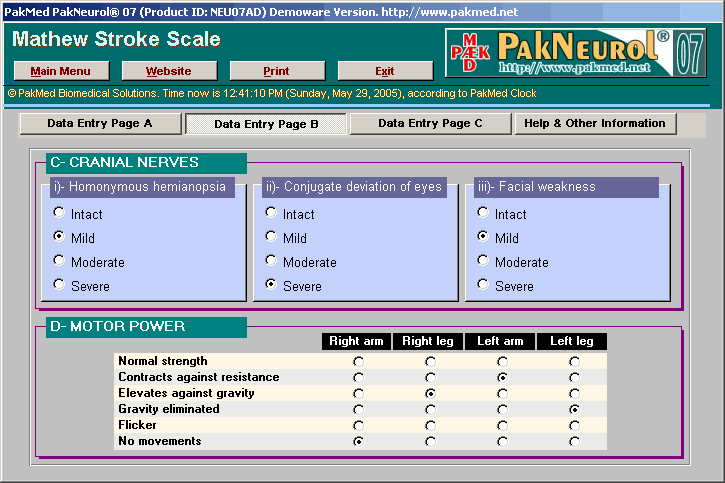
Task: Set Right arm to Flicker
Action: click(358, 426)
